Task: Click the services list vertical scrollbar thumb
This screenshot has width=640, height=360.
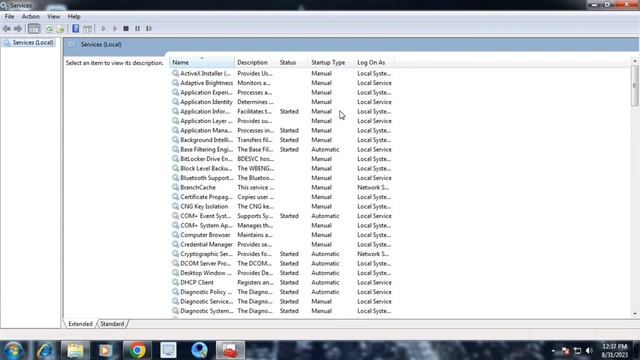Action: coord(634,85)
